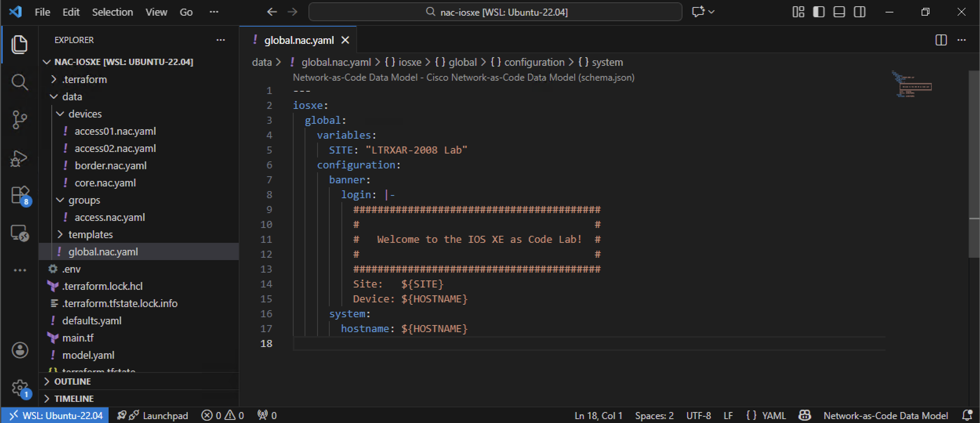980x423 pixels.
Task: Click the Copilot status icon in status bar
Action: 805,415
